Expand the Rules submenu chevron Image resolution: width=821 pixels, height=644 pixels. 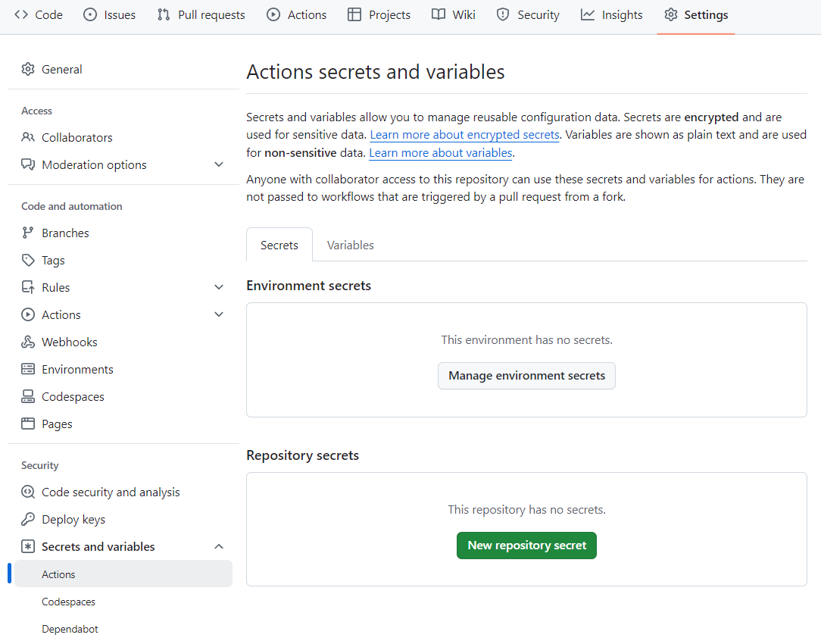point(219,287)
